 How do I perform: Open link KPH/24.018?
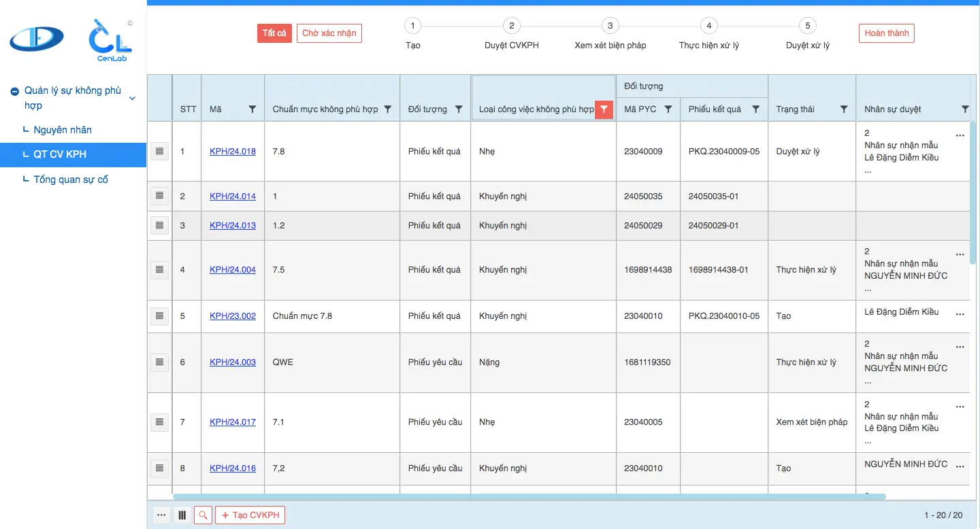point(233,152)
